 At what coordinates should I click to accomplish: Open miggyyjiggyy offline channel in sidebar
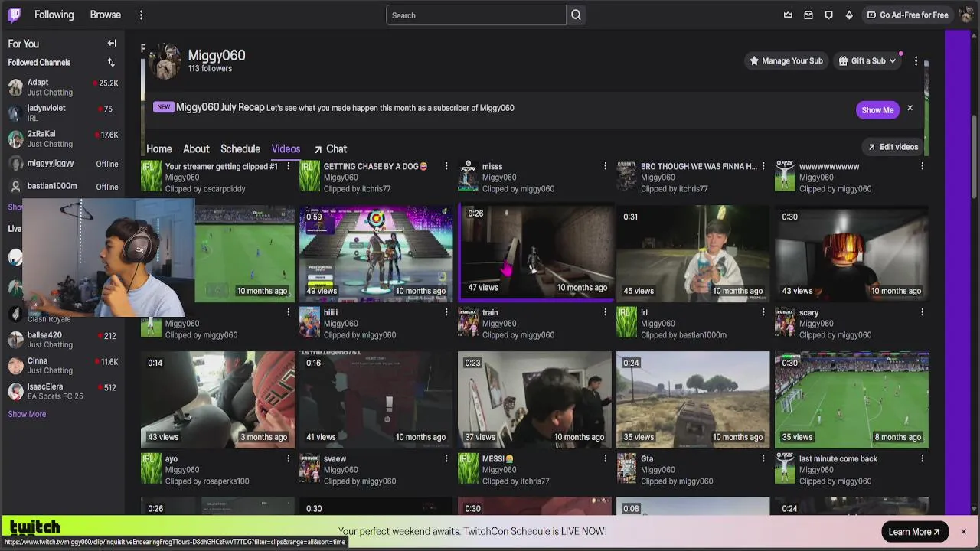coord(63,164)
